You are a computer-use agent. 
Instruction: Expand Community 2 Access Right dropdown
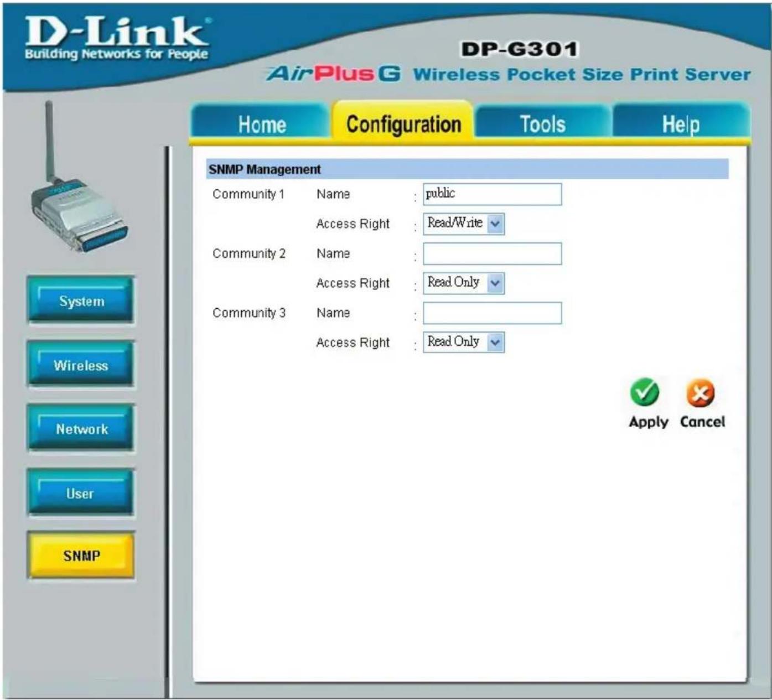[x=464, y=283]
